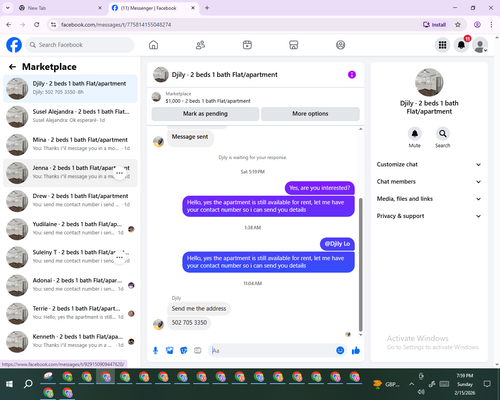Image resolution: width=500 pixels, height=400 pixels.
Task: Open the account profile avatar menu
Action: pos(480,45)
